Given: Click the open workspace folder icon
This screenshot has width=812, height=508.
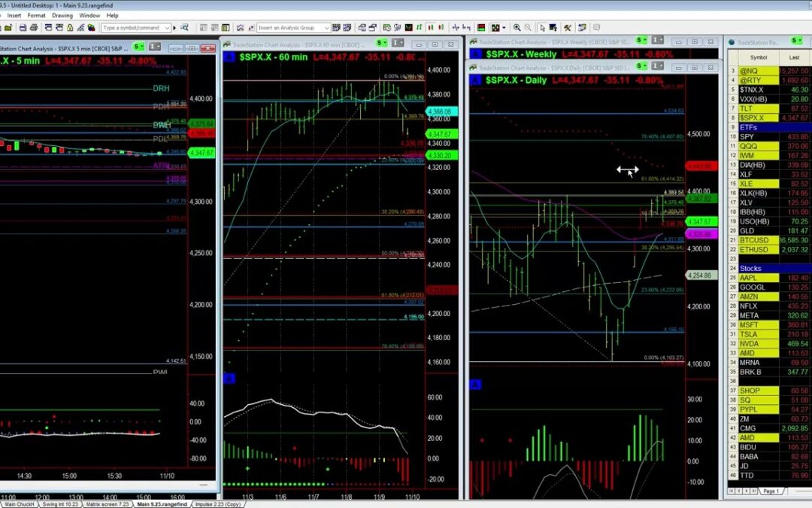Looking at the screenshot, I should (x=8, y=28).
